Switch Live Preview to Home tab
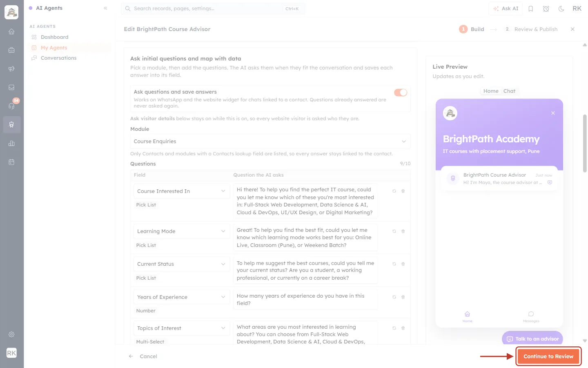Screen dimensions: 588x368 pos(491,91)
